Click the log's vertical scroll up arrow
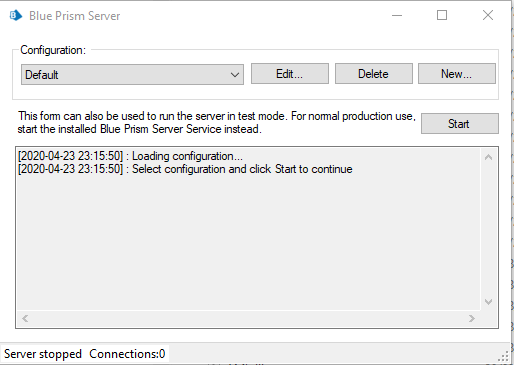Image resolution: width=514 pixels, height=365 pixels. (x=488, y=157)
